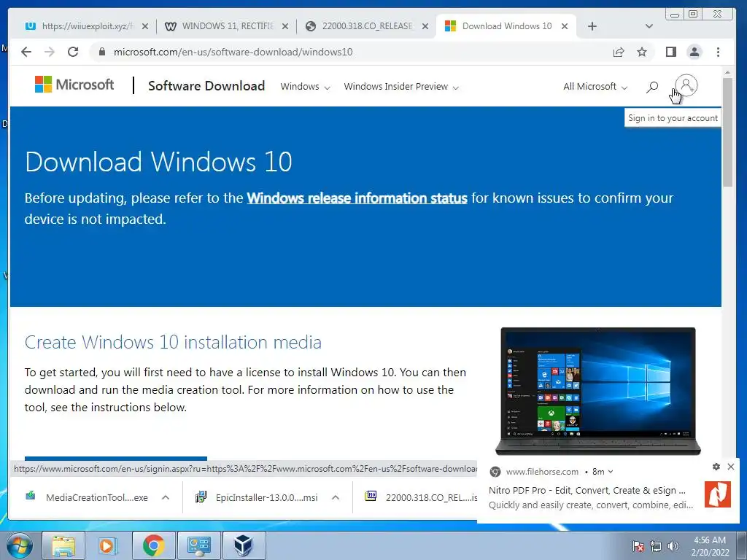Open Chrome three-dot menu
747x560 pixels.
coord(718,52)
